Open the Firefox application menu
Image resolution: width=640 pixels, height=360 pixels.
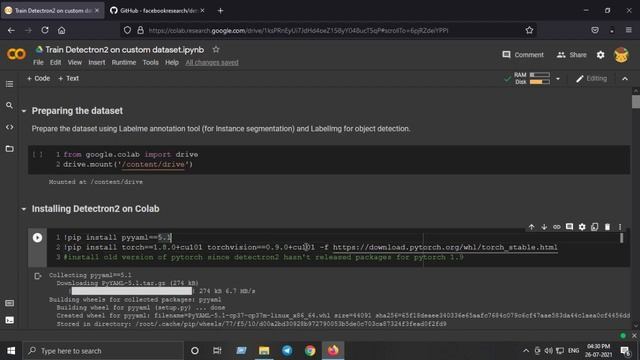click(629, 30)
